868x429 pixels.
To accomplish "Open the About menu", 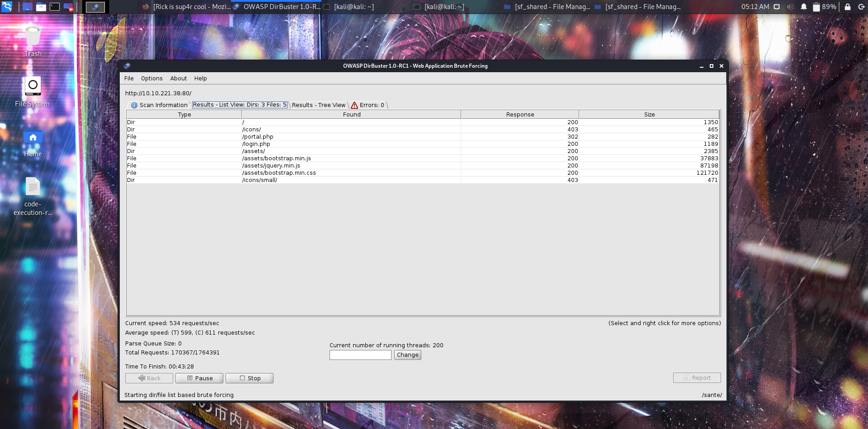I will point(179,79).
